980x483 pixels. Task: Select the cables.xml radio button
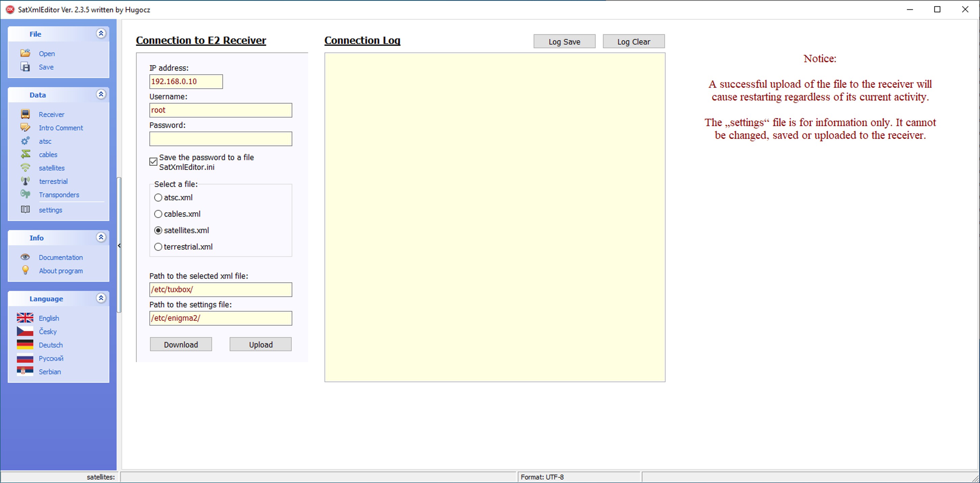[158, 214]
